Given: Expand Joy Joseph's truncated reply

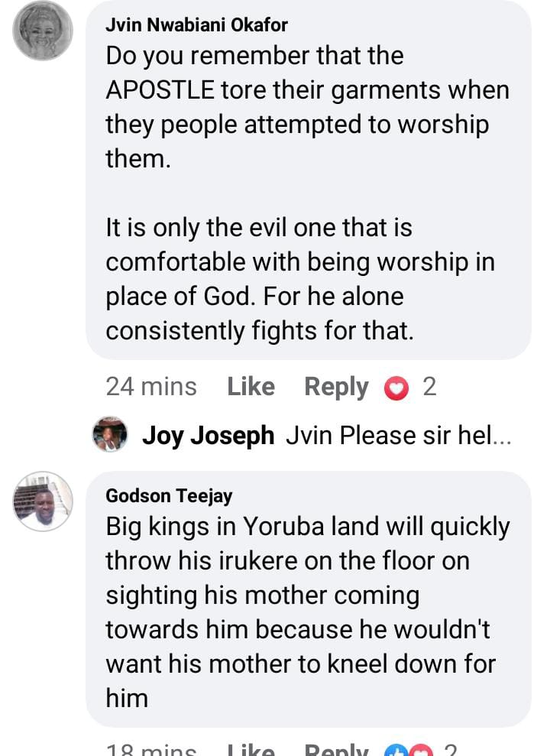Looking at the screenshot, I should 398,436.
